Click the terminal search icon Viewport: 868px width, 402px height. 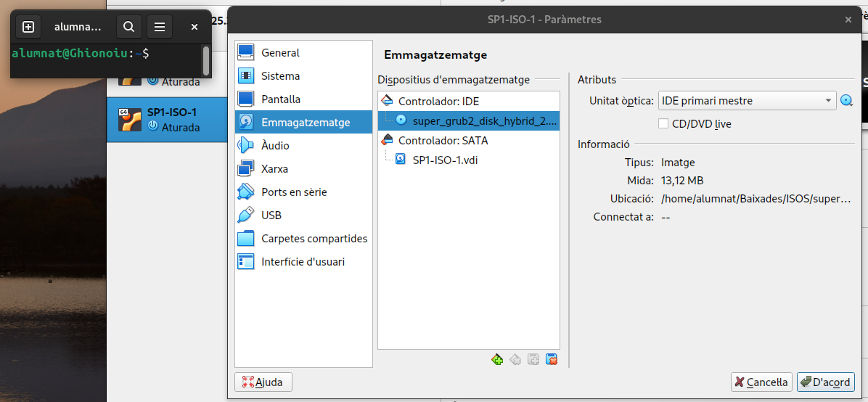[128, 27]
